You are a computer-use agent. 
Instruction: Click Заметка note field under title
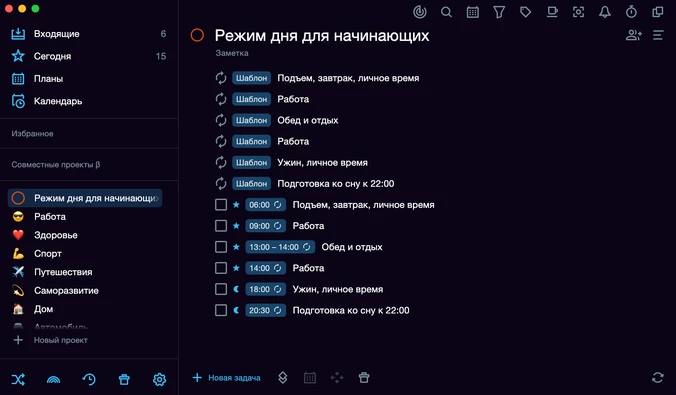tap(232, 53)
